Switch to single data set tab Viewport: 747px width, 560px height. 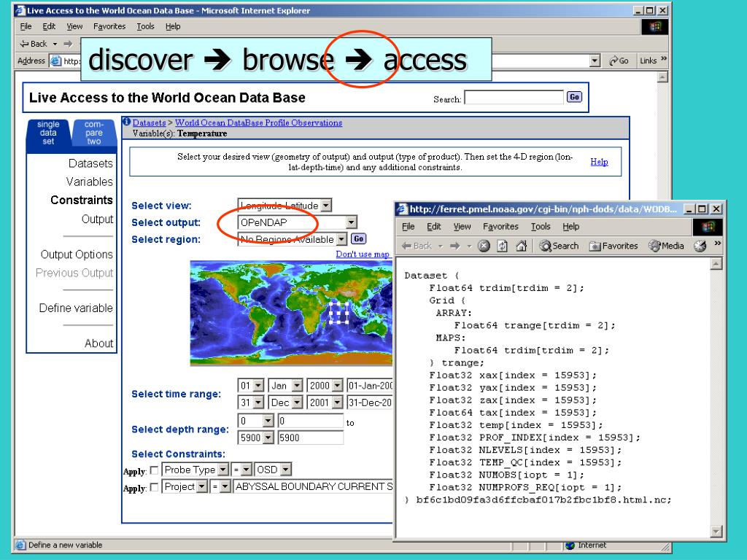click(x=48, y=133)
